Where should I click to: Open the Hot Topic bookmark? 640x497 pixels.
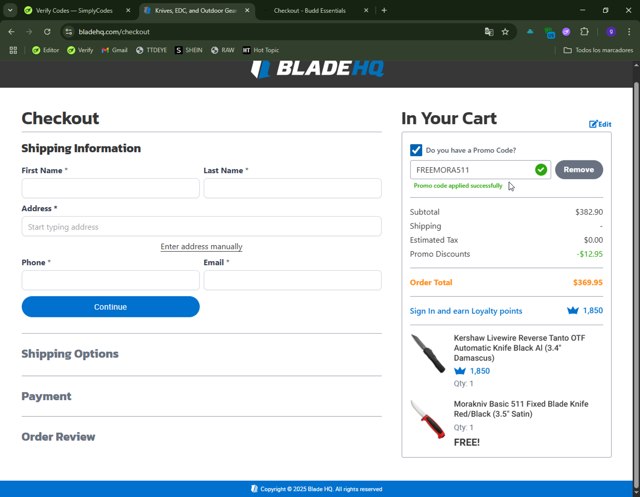pyautogui.click(x=260, y=50)
